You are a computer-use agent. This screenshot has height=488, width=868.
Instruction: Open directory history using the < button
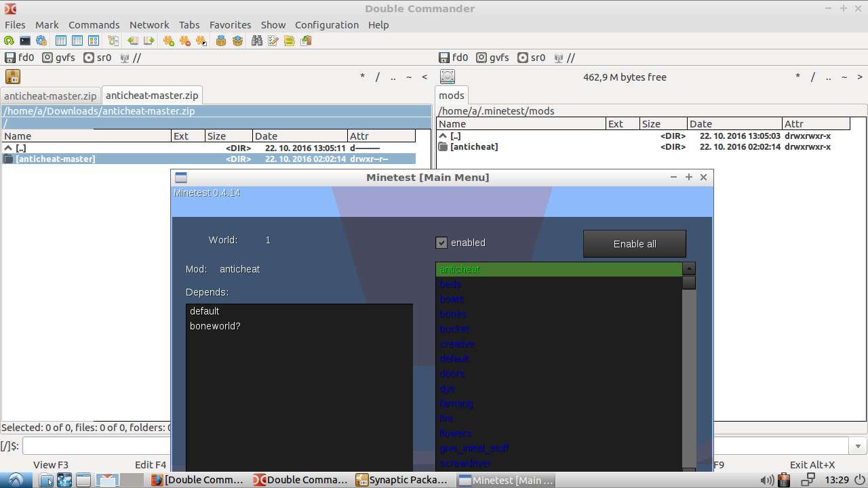pyautogui.click(x=425, y=77)
